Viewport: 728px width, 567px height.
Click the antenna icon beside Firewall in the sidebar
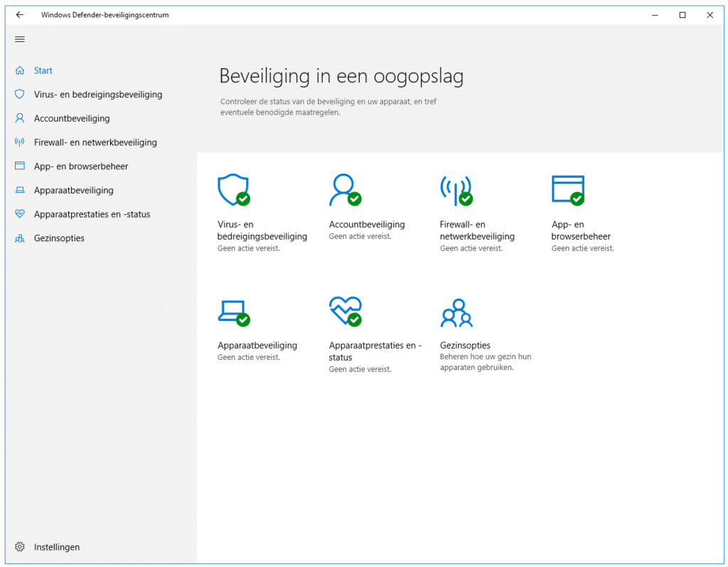coord(19,142)
